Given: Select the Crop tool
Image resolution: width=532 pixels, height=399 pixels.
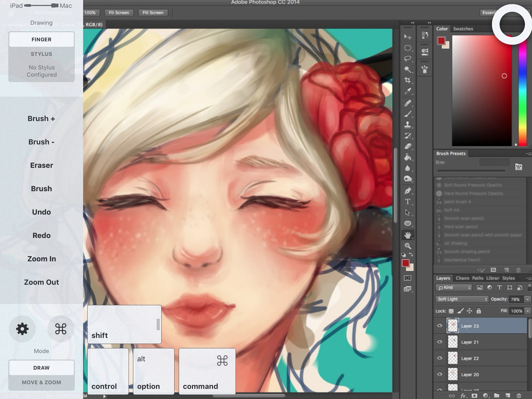Looking at the screenshot, I should (407, 80).
